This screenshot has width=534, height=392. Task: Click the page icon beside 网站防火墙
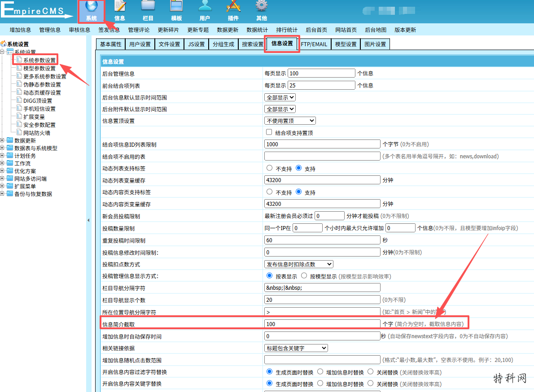coord(19,132)
